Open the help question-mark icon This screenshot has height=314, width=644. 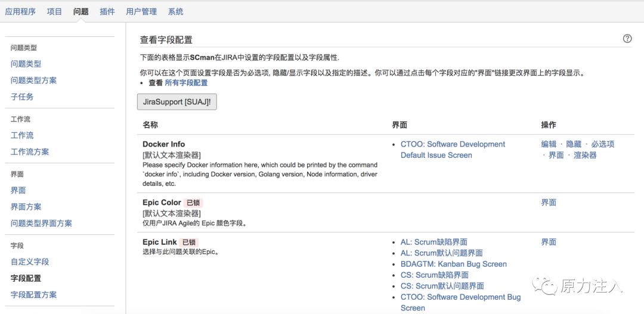pyautogui.click(x=627, y=39)
